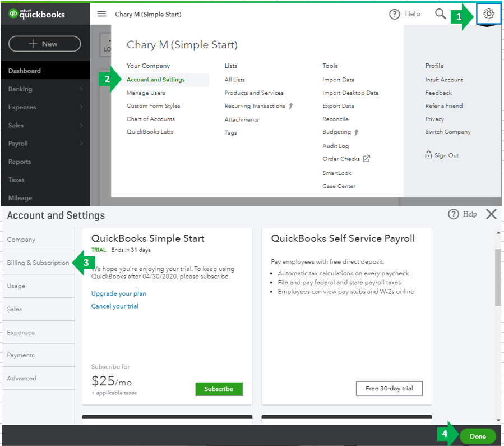
Task: Click upgrade arrow beside Budgeting
Action: click(x=357, y=132)
